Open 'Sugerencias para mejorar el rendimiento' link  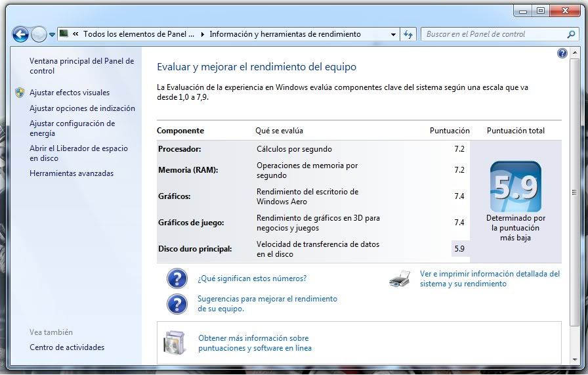[267, 303]
